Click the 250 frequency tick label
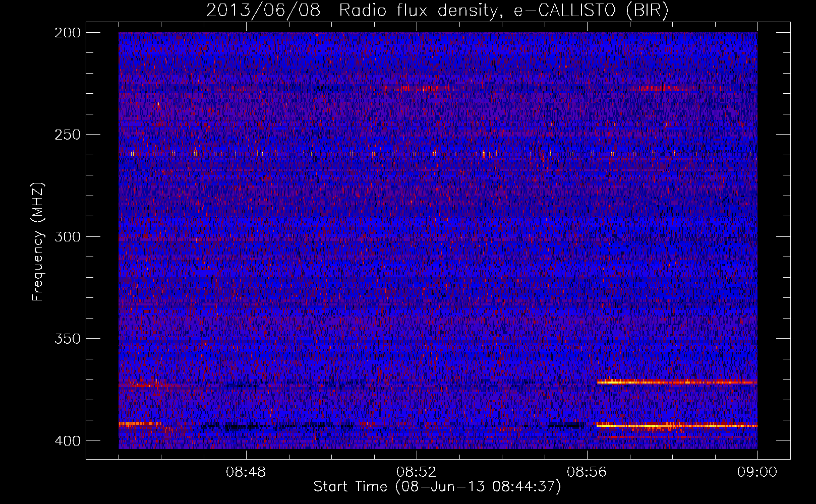The width and height of the screenshot is (816, 504). click(x=67, y=135)
